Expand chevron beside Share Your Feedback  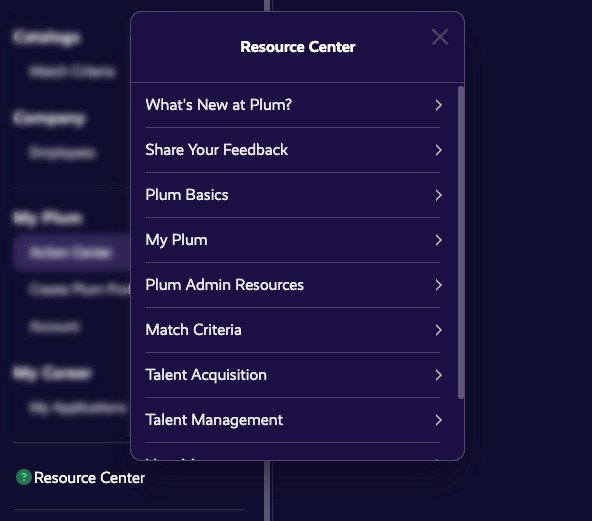[438, 150]
